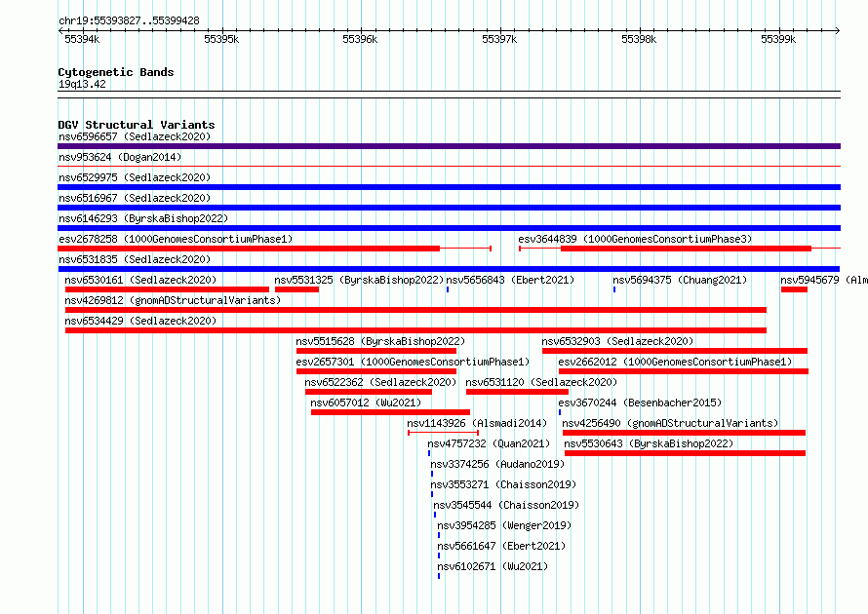
Task: Open the nsv5945679 variant label
Action: point(824,280)
